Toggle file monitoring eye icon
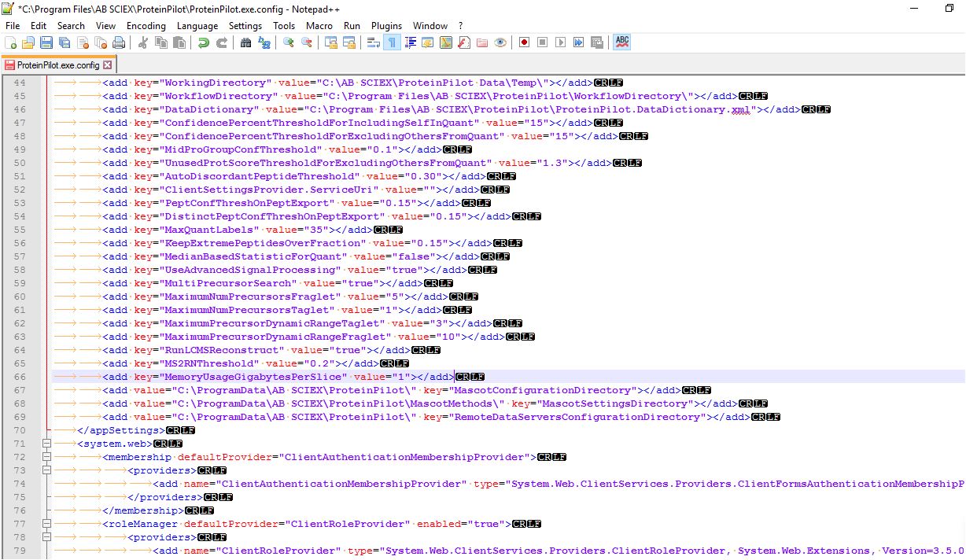The image size is (966, 560). (500, 42)
